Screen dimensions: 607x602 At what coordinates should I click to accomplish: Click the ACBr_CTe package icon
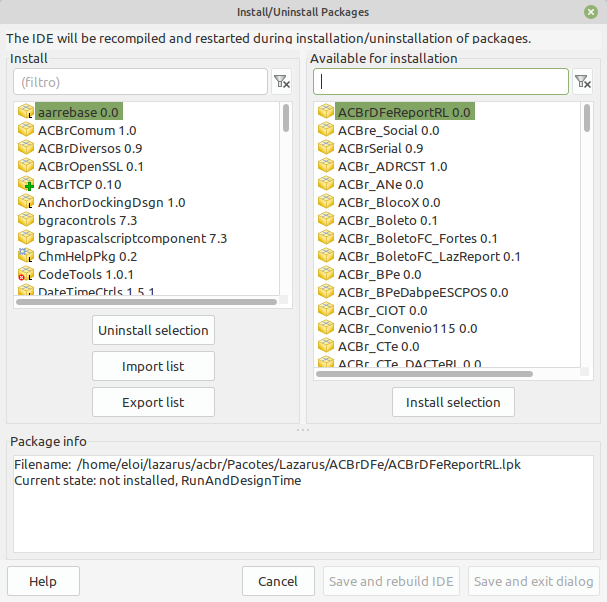(x=326, y=346)
